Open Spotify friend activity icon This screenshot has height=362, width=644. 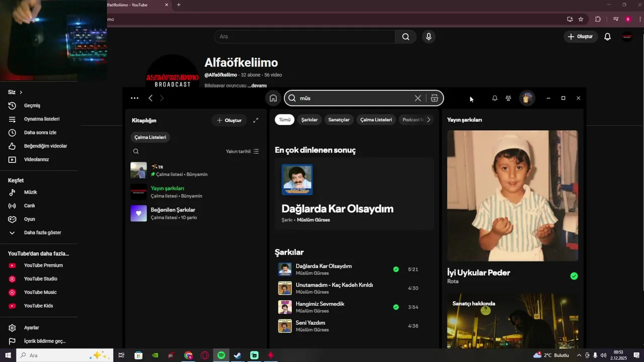click(508, 98)
